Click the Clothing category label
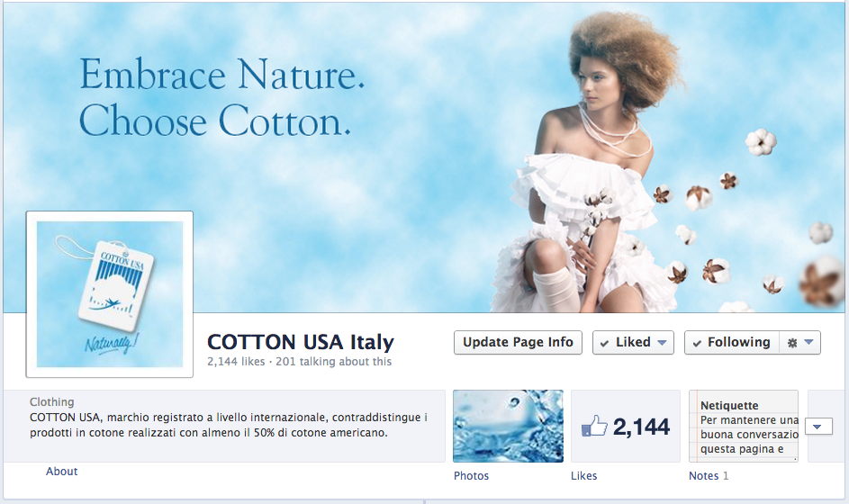 click(52, 401)
